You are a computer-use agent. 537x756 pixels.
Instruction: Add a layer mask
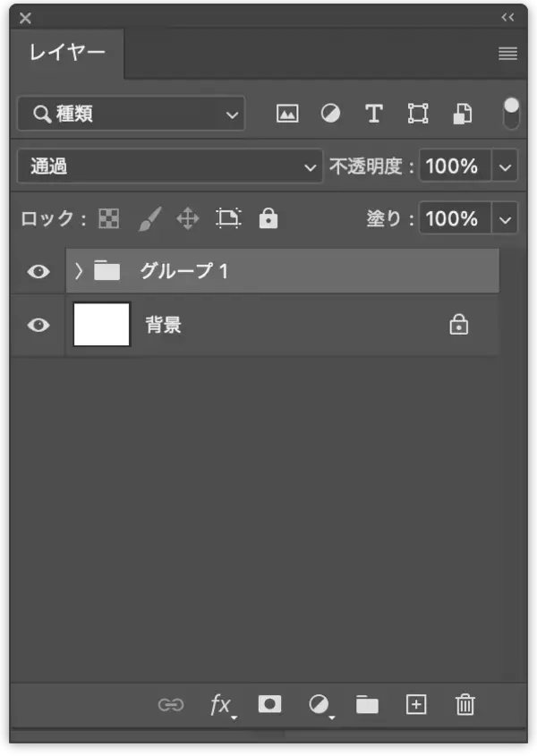268,704
